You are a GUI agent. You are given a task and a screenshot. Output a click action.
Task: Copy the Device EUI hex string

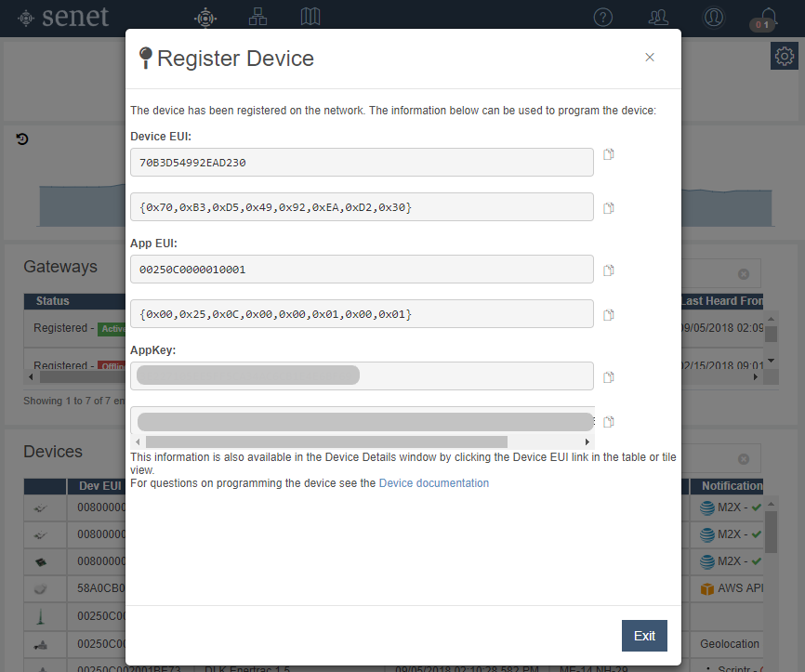[609, 154]
